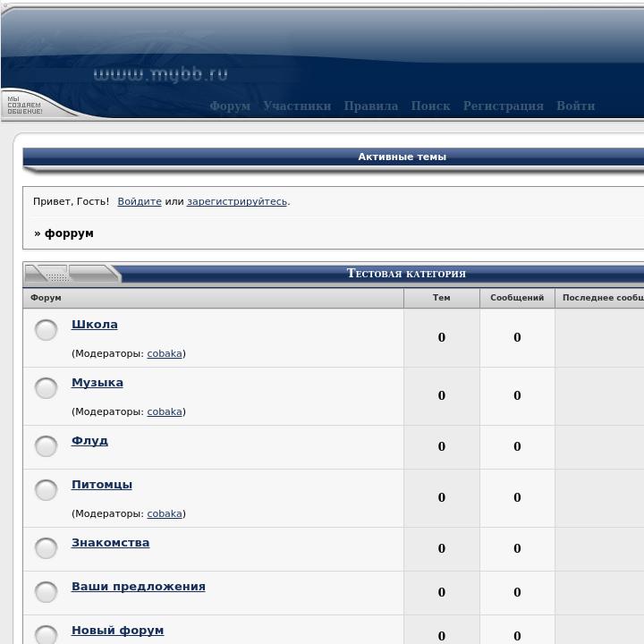Click the Тем count for Школа
This screenshot has width=644, height=644.
click(x=442, y=337)
